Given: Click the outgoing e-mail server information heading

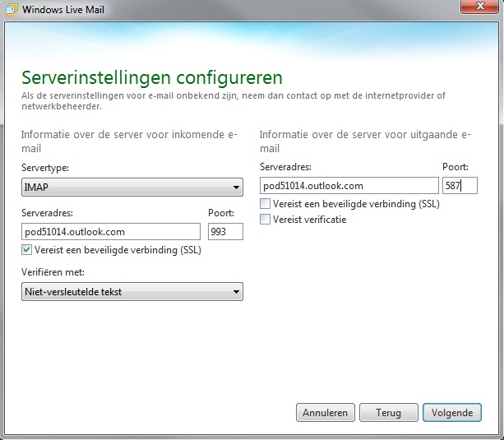Looking at the screenshot, I should tap(365, 141).
